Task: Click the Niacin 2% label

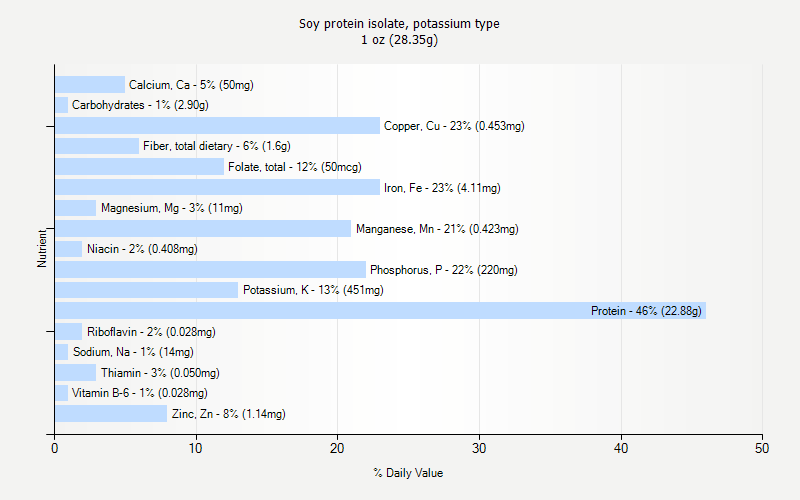Action: point(142,249)
